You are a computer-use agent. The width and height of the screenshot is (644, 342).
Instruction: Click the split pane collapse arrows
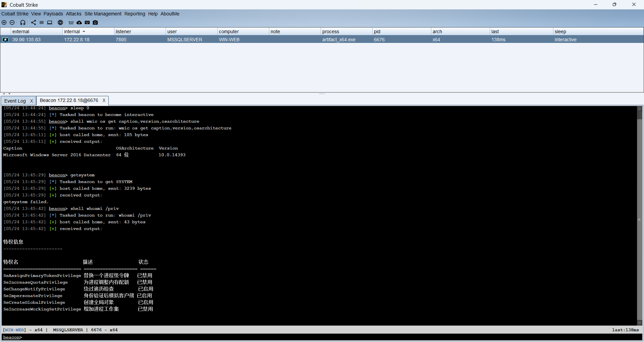pyautogui.click(x=7, y=94)
